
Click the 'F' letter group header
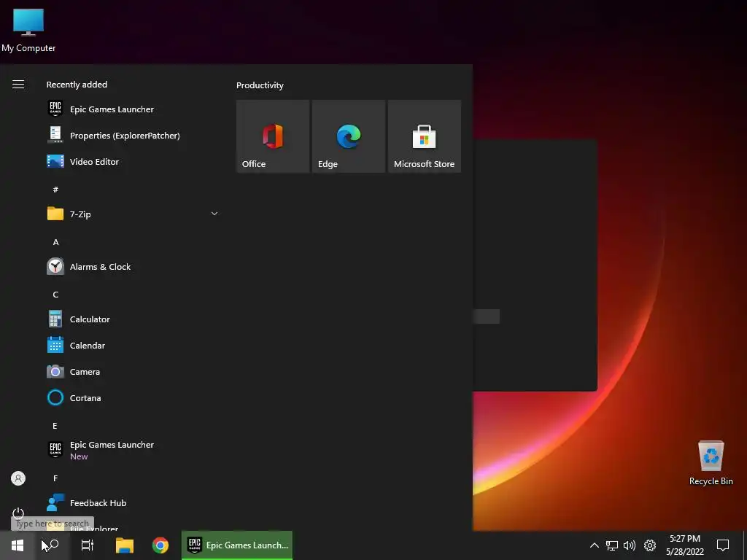55,478
